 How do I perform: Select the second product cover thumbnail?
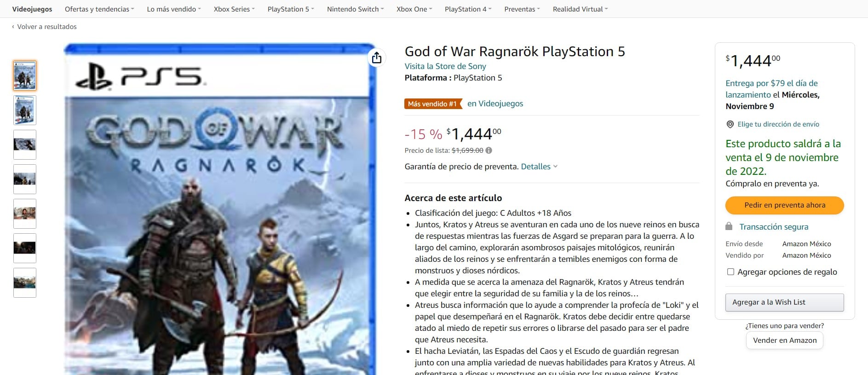(x=25, y=110)
